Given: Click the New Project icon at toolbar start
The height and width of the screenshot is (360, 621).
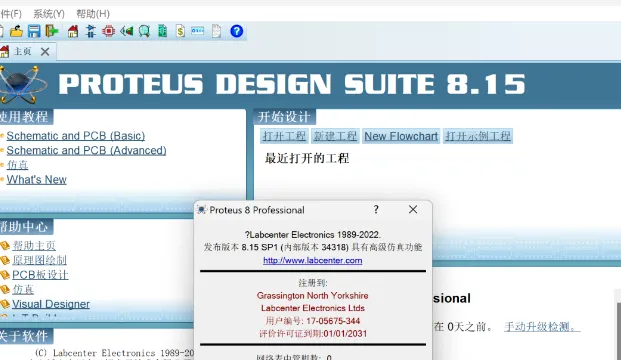Looking at the screenshot, I should [2, 31].
